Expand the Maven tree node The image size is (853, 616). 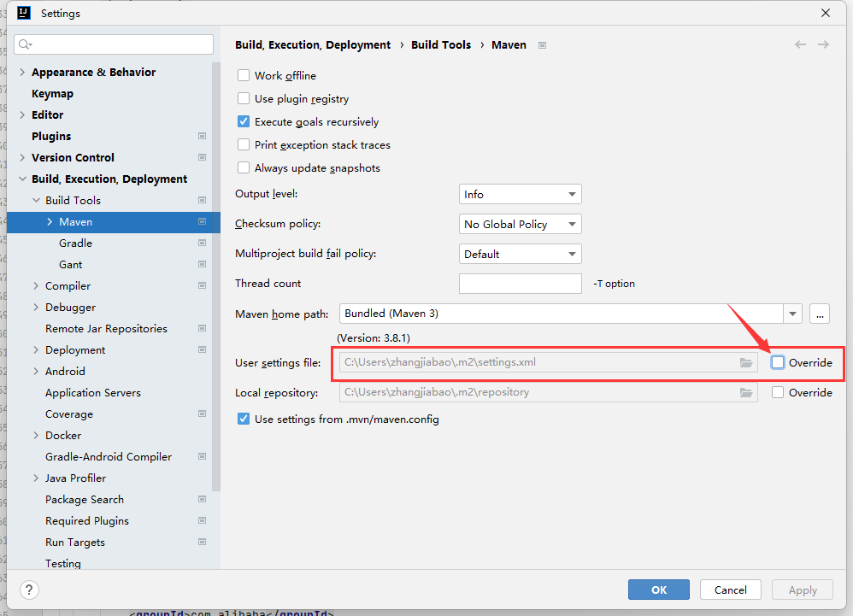50,222
